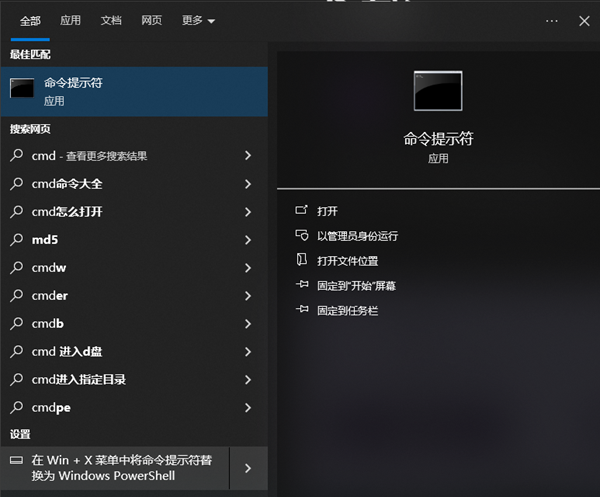The image size is (600, 497).
Task: Click the large Command Prompt icon in preview
Action: (x=438, y=91)
